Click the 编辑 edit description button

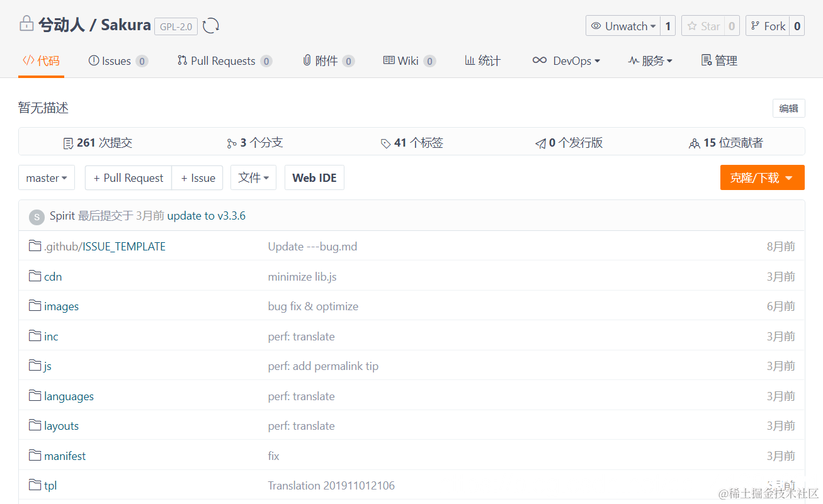(789, 108)
